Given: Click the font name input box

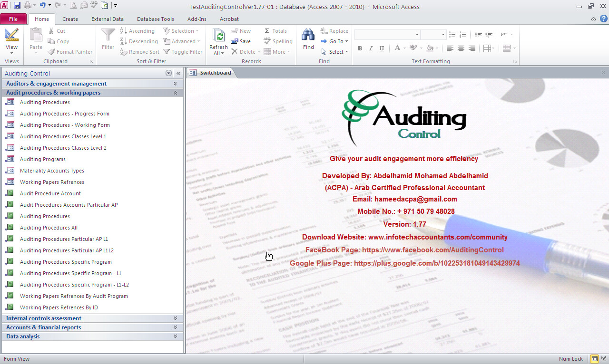Looking at the screenshot, I should pos(384,35).
